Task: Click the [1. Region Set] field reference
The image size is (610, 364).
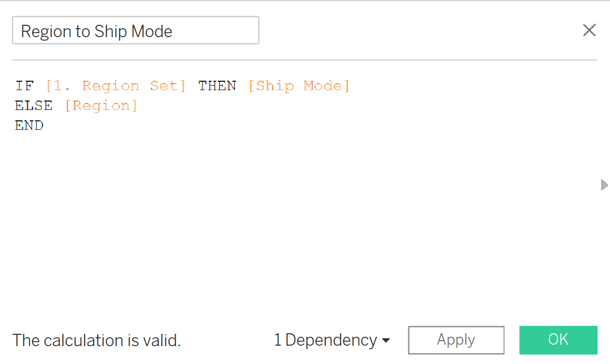Action: 116,86
